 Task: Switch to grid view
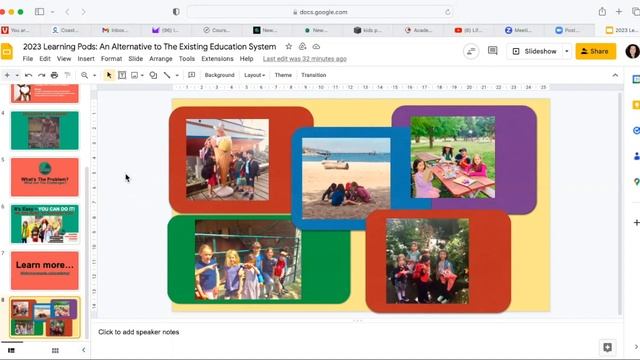point(55,351)
